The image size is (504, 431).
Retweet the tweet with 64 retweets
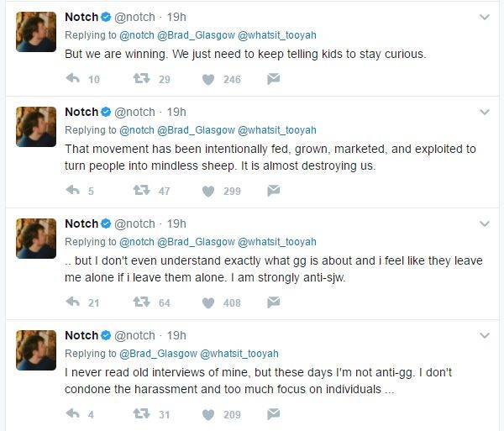(x=142, y=302)
